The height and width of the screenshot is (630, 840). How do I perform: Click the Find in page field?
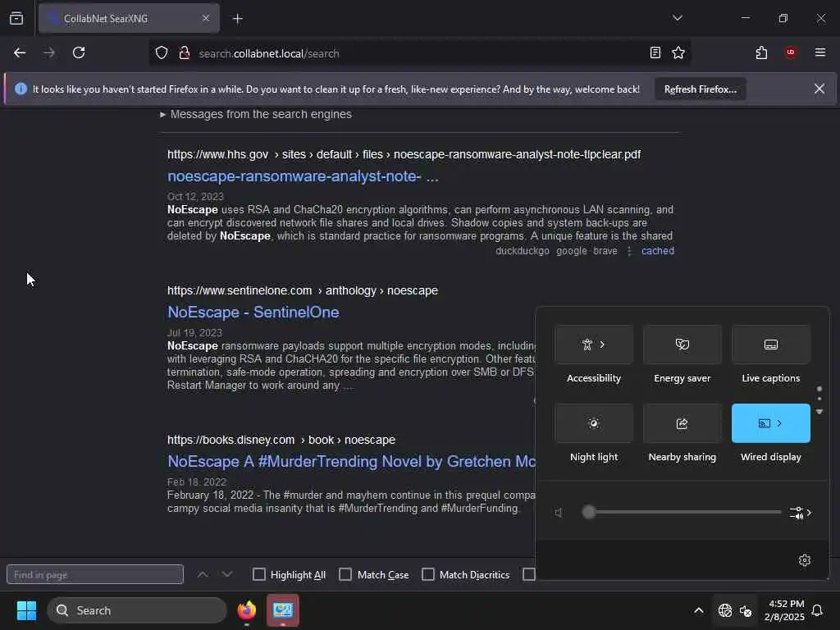coord(95,574)
